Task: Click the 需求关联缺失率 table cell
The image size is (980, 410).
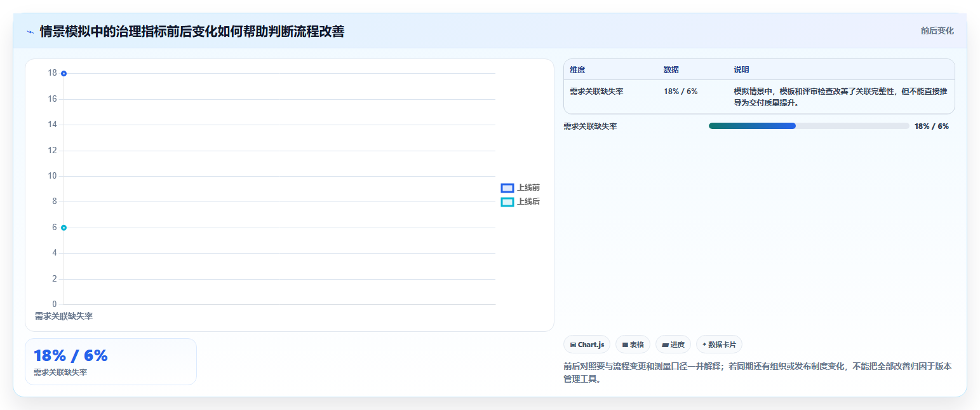Action: pyautogui.click(x=596, y=92)
